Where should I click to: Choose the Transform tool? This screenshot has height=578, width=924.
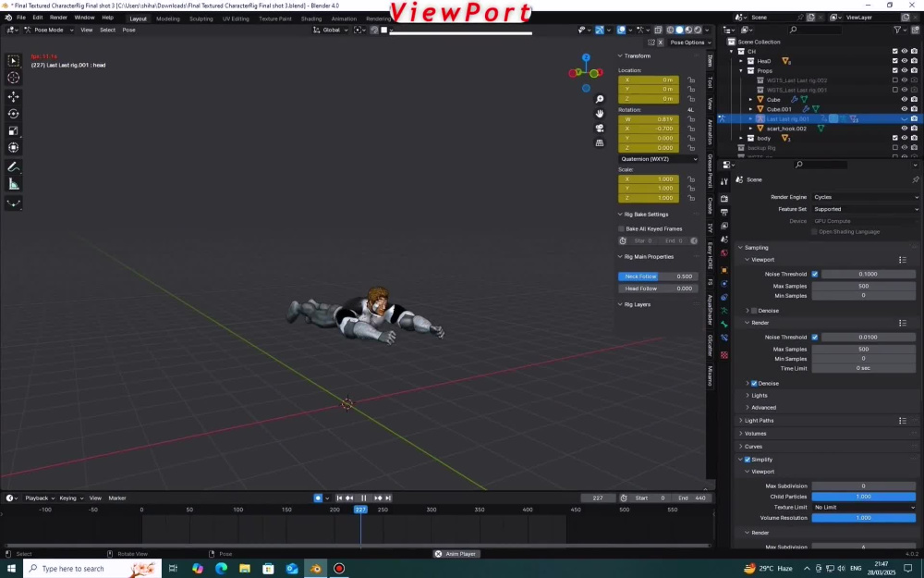pos(14,147)
